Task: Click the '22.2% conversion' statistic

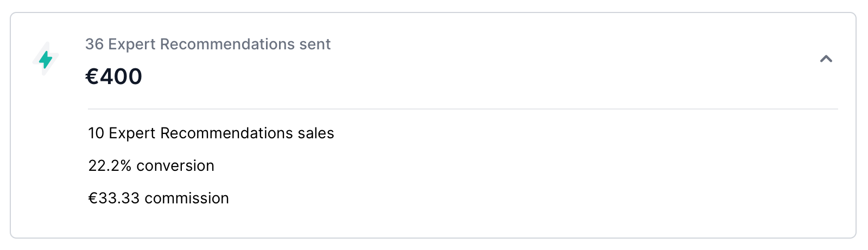Action: [x=151, y=165]
